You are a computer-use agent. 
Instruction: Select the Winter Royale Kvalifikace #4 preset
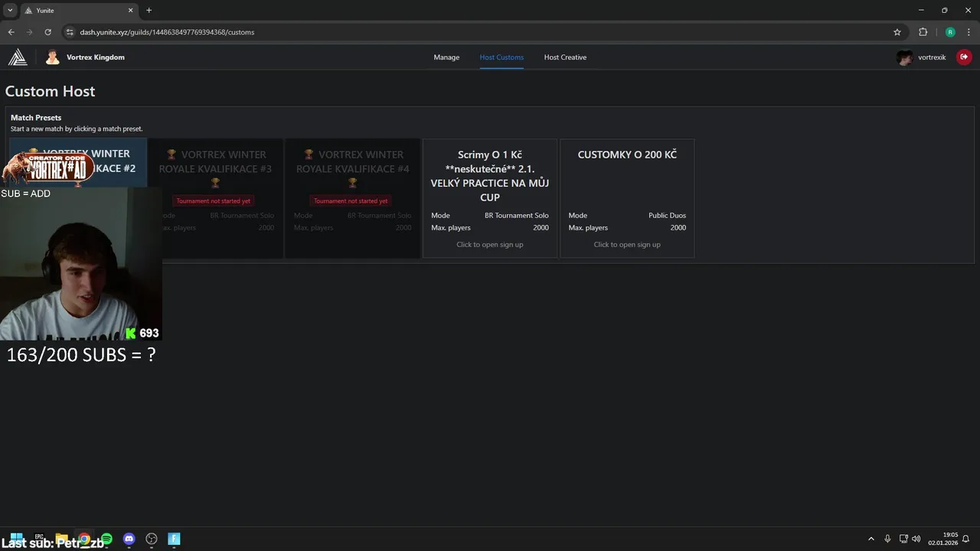click(x=352, y=198)
